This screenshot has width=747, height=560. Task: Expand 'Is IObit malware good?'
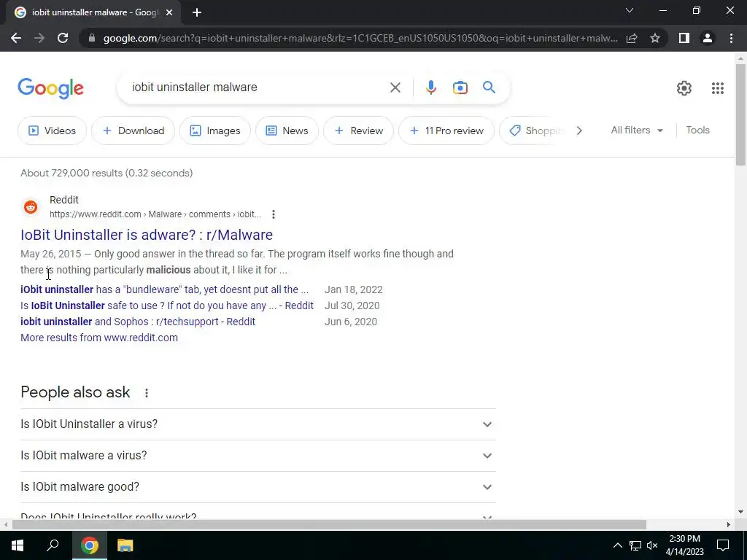(x=258, y=487)
